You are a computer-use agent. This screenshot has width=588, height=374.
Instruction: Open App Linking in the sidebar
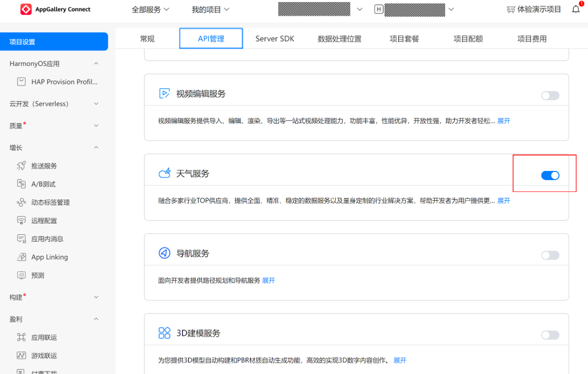(x=49, y=257)
